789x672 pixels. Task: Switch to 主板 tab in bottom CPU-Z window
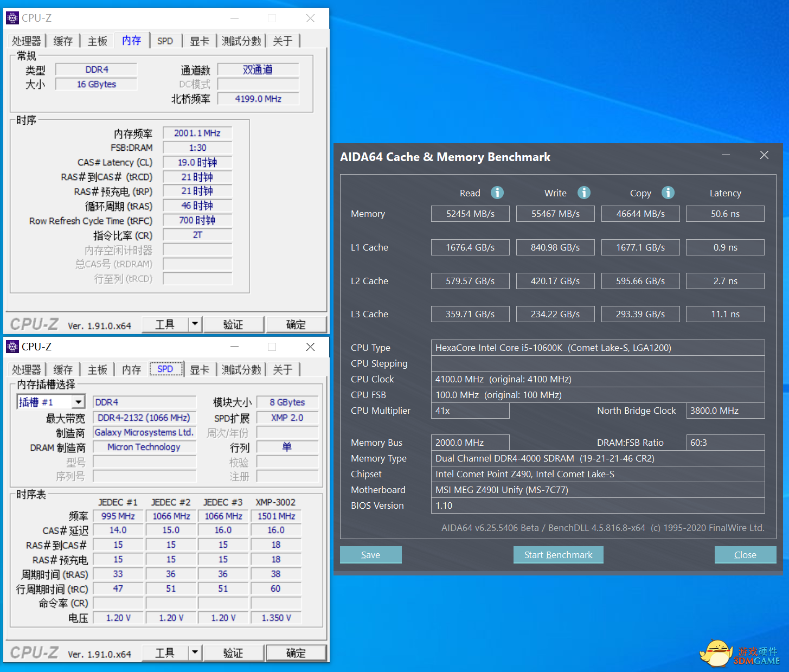click(98, 370)
